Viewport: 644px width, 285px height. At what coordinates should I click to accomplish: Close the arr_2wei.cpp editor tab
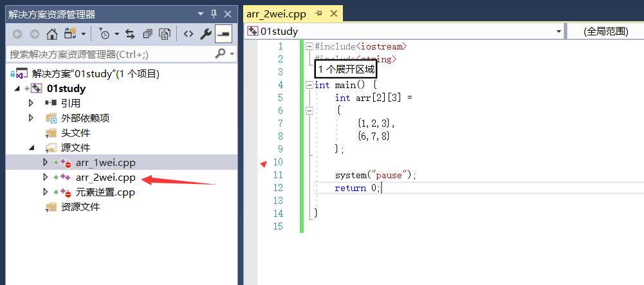pos(334,14)
